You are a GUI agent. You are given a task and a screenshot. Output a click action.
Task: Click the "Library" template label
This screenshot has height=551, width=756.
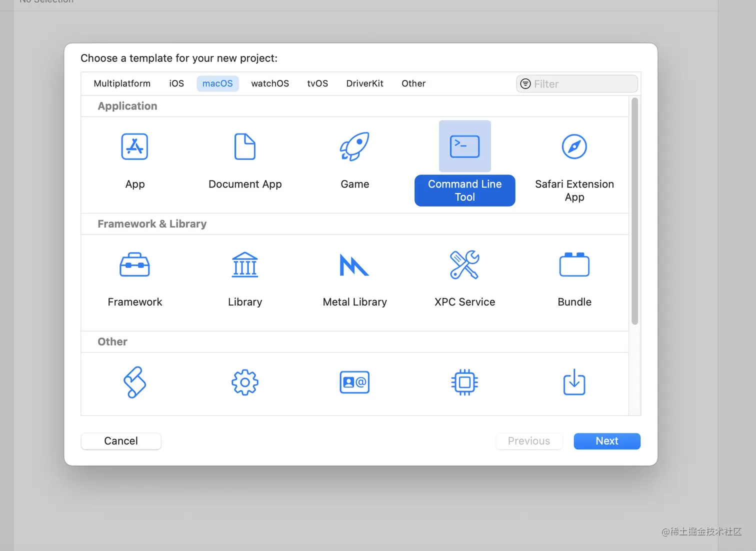pos(245,302)
